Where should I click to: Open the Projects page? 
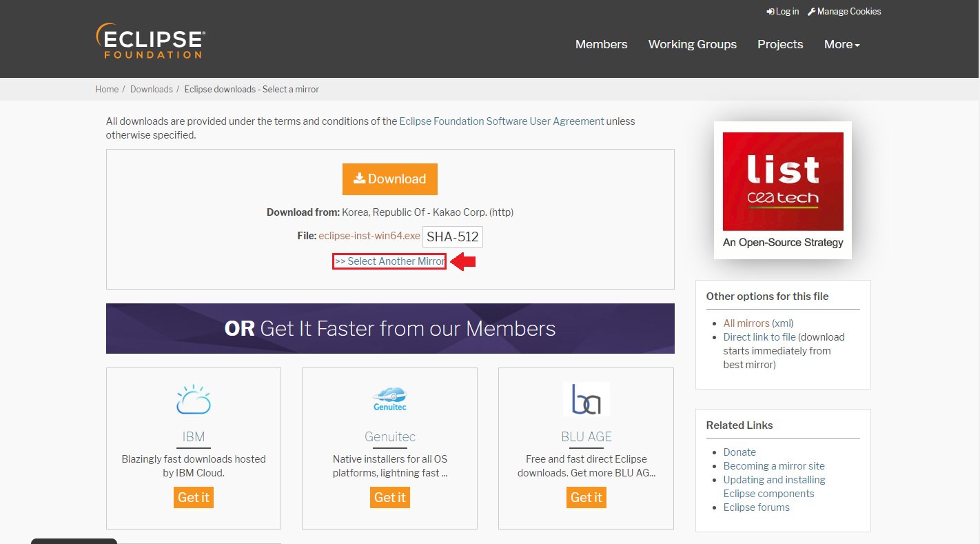pos(780,44)
